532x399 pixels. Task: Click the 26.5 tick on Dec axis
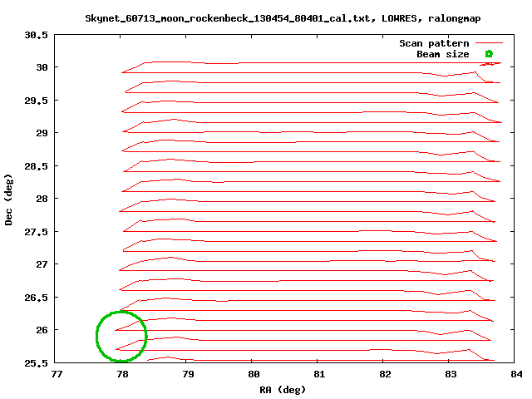37,298
